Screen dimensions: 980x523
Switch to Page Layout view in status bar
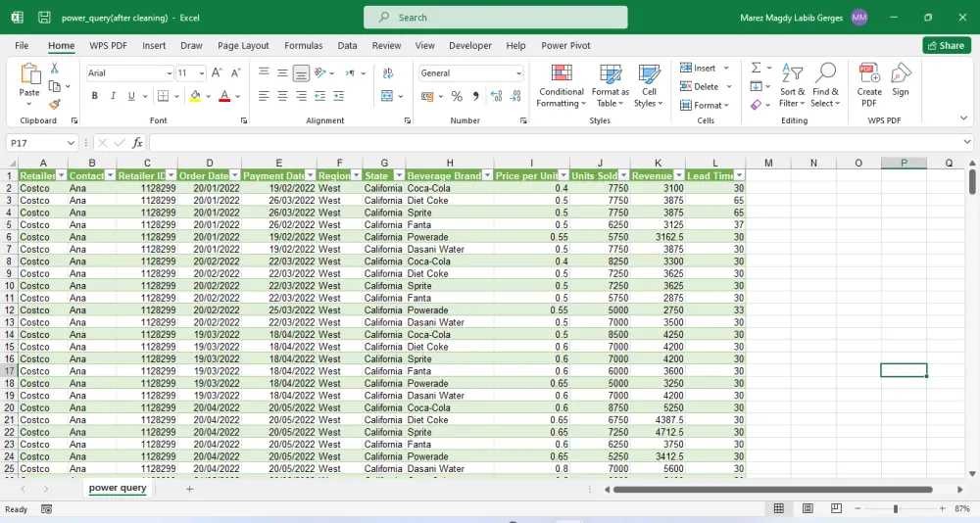click(808, 508)
